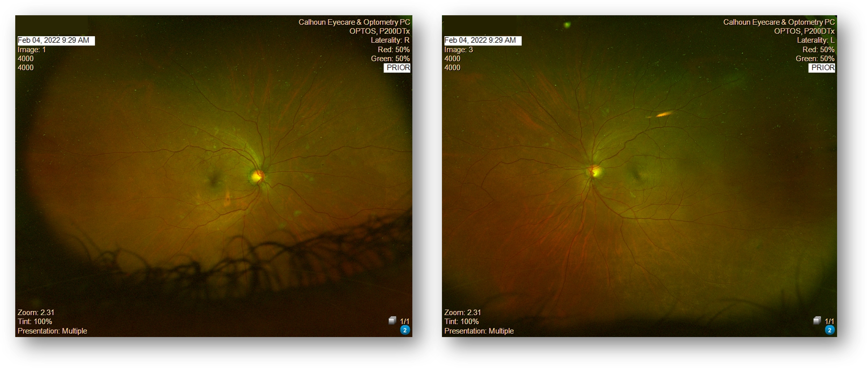868x368 pixels.
Task: Click the PRIOR badge on Laterality L image
Action: [x=822, y=68]
